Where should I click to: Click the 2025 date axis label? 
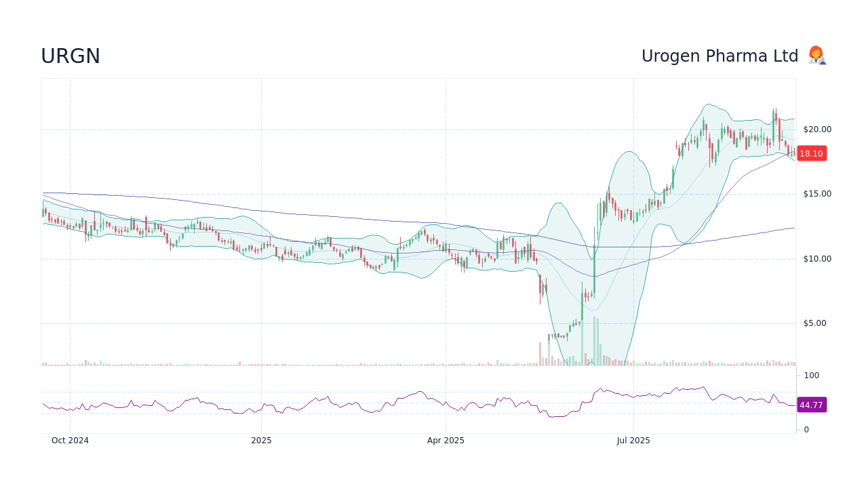[261, 441]
